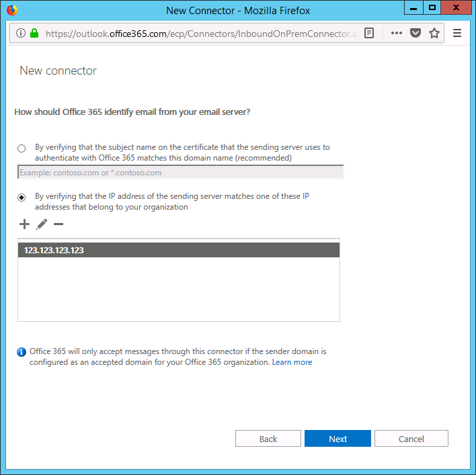Open Firefox hamburger menu
476x475 pixels.
click(457, 33)
